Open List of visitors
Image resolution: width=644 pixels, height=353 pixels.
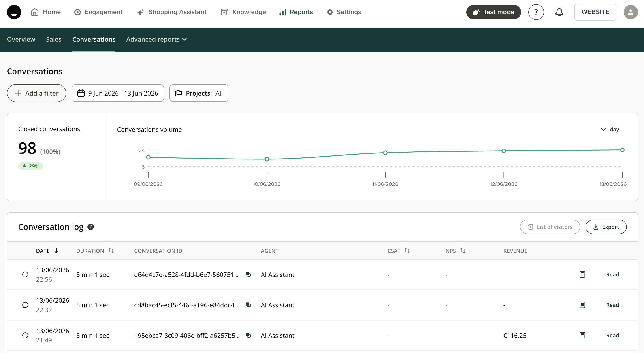coord(550,227)
